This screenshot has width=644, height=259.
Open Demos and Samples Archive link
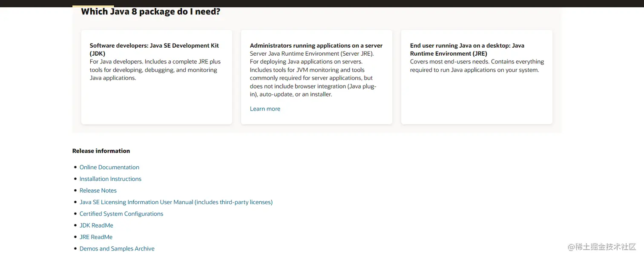[x=117, y=249]
